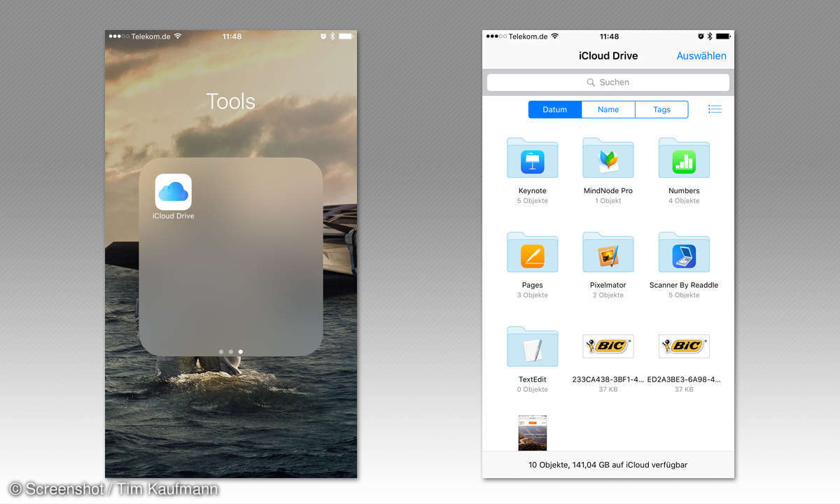Tap the '1 Objekt' label under MindNode Pro
The height and width of the screenshot is (504, 840).
point(608,201)
